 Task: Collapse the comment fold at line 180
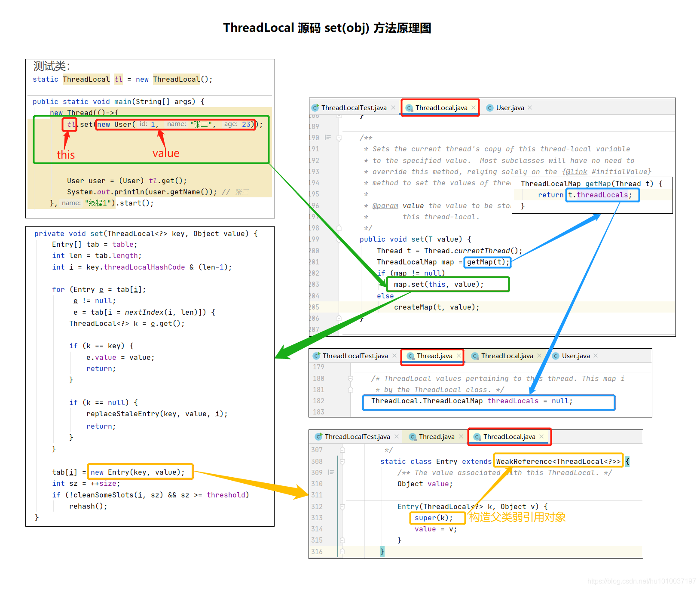(351, 379)
